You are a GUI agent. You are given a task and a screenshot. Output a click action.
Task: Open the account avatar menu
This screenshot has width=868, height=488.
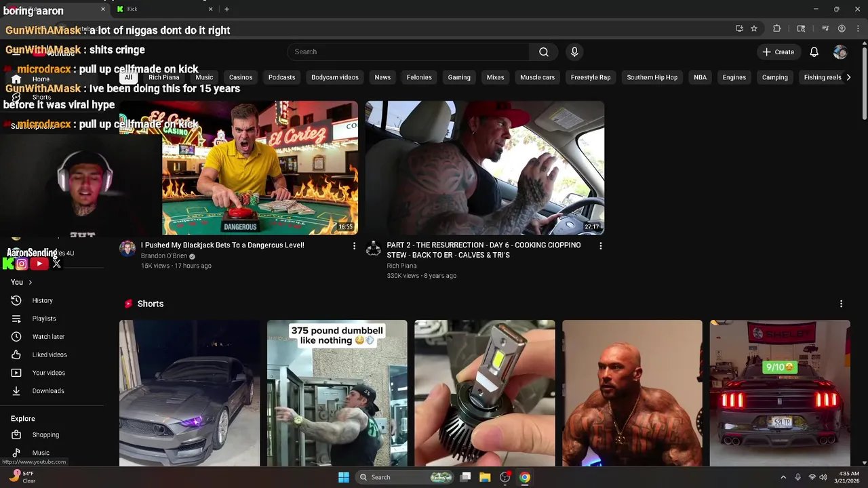tap(840, 52)
